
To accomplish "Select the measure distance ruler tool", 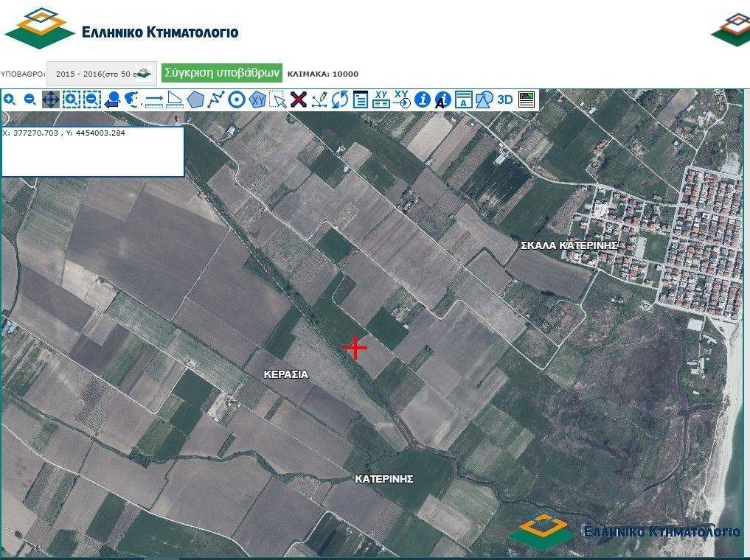I will pos(153,99).
